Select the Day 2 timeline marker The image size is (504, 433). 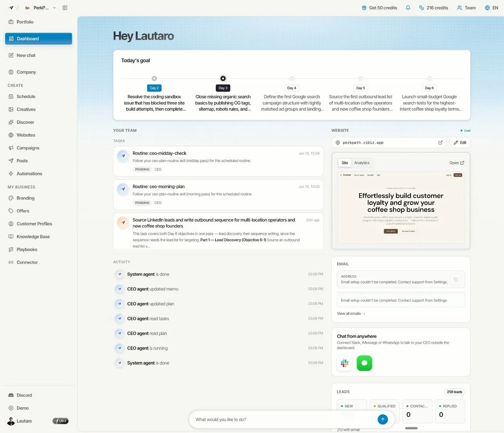click(154, 78)
